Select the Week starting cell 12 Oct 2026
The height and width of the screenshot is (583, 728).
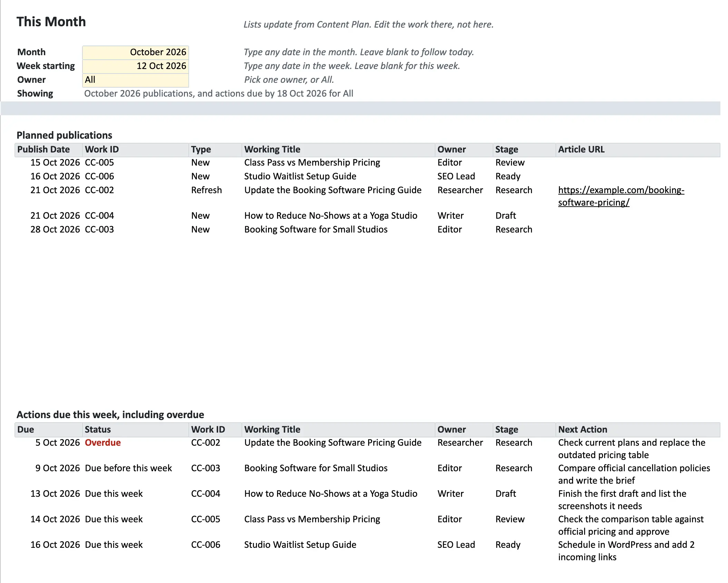(x=135, y=66)
